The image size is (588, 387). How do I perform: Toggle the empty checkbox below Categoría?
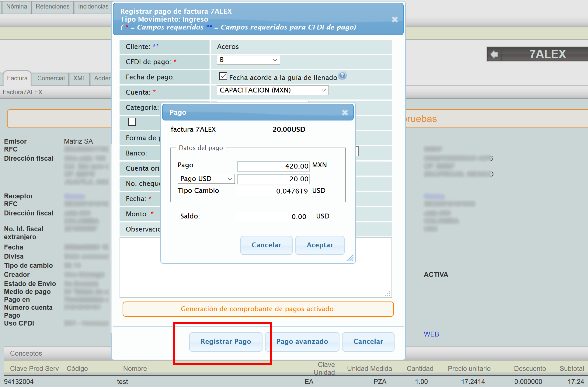pos(132,122)
